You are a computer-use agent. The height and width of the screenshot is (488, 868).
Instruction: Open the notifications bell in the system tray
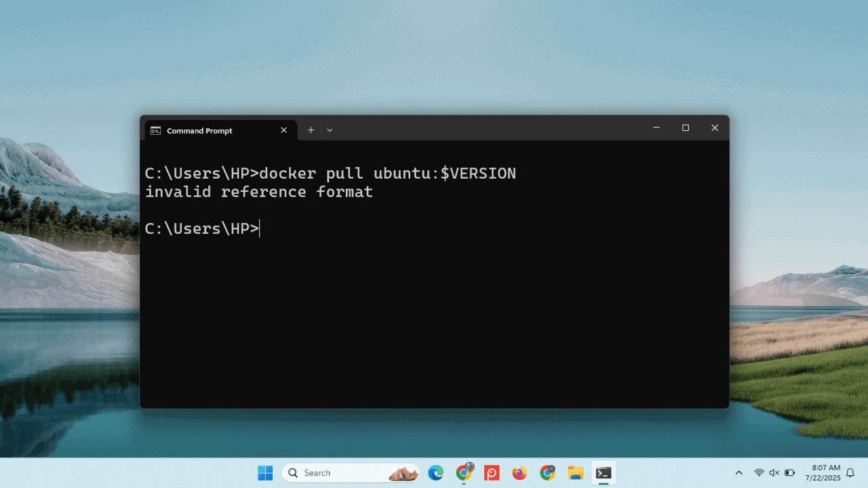pyautogui.click(x=850, y=472)
